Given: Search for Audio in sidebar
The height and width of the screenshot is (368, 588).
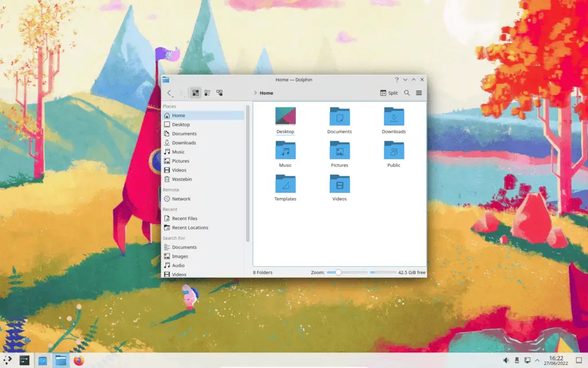Looking at the screenshot, I should 203,265.
